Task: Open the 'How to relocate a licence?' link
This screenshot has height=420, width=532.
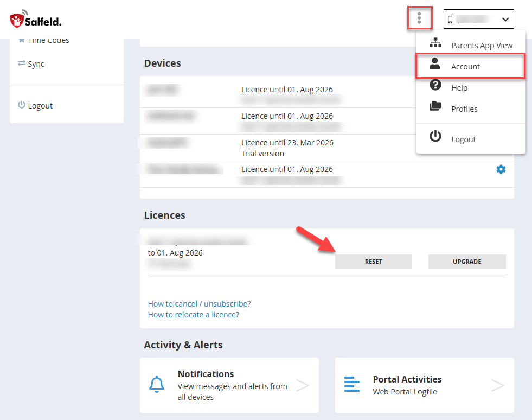Action: [193, 315]
